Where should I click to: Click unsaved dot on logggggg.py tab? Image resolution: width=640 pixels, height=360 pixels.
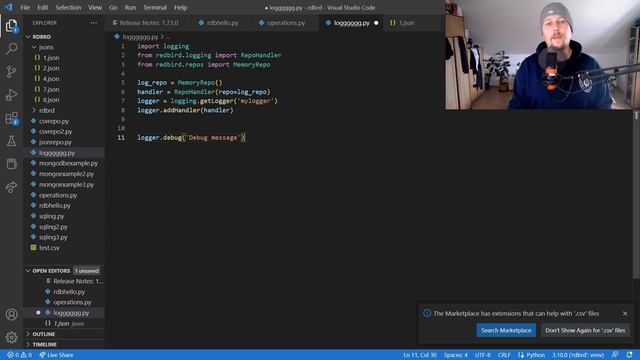376,23
